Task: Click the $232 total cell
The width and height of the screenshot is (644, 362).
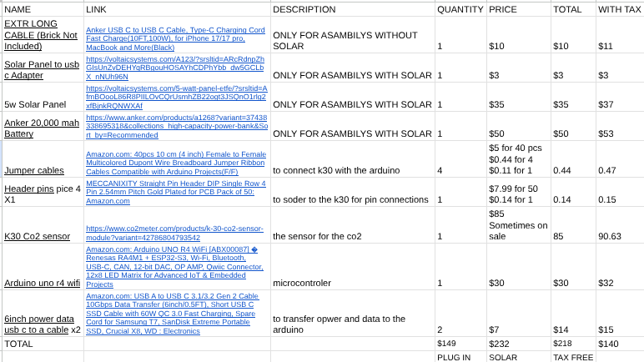Action: point(517,343)
